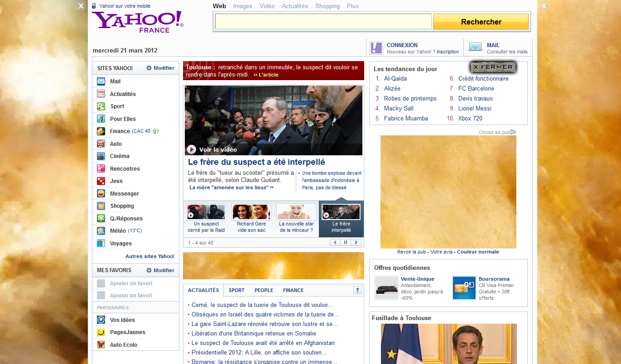Close the right background ad with X
621x364 pixels.
click(544, 6)
